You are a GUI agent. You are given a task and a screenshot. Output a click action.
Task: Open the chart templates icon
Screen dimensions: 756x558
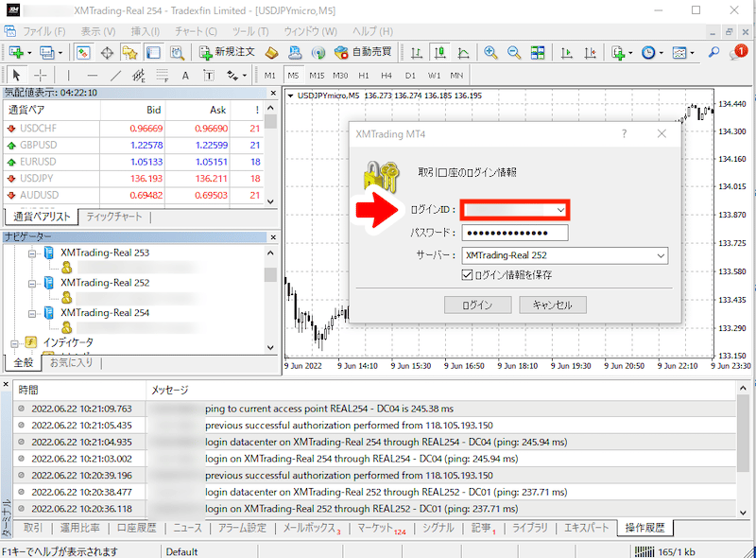[679, 52]
